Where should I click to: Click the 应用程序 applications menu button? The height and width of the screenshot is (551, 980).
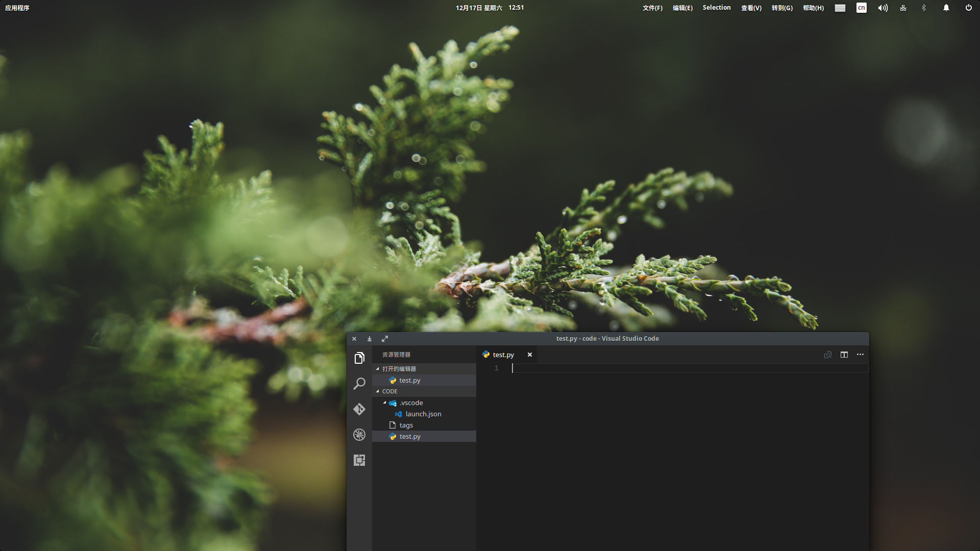(17, 8)
